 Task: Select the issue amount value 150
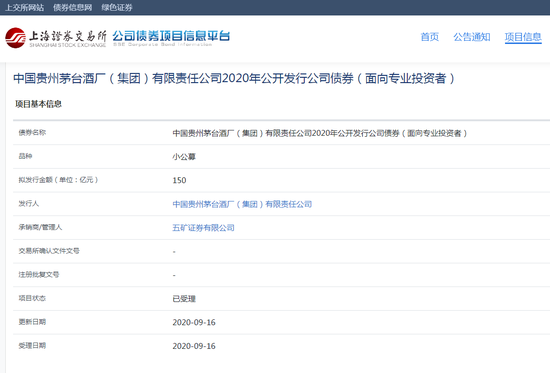pyautogui.click(x=179, y=180)
